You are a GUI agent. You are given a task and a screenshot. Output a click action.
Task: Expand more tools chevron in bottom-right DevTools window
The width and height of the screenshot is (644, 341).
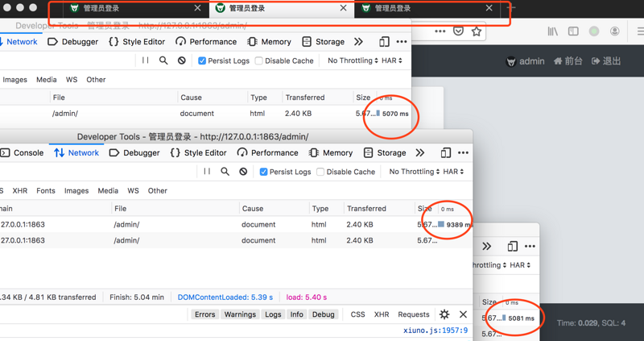coord(486,247)
